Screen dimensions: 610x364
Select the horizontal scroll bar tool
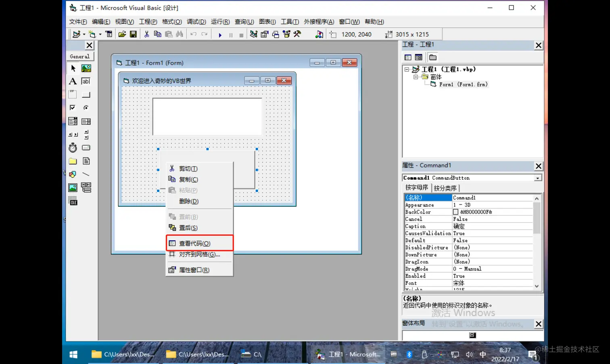(x=73, y=135)
